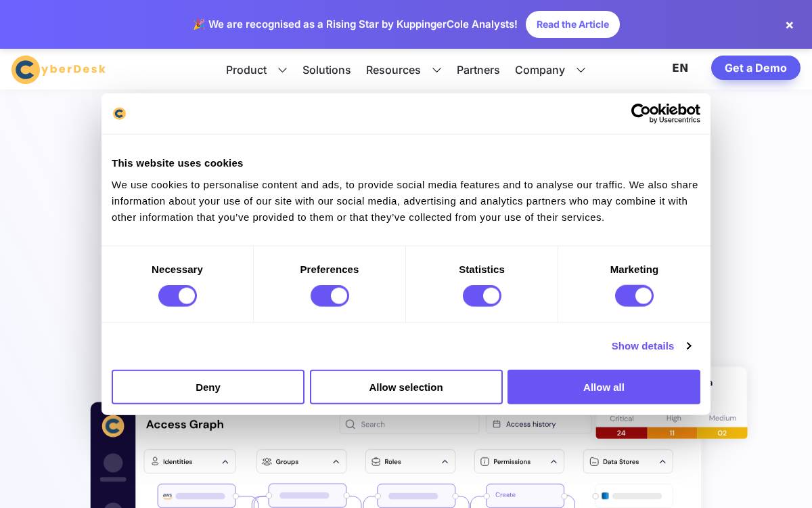Screen dimensions: 812x508
Task: Click the Identities person icon
Action: 155,461
